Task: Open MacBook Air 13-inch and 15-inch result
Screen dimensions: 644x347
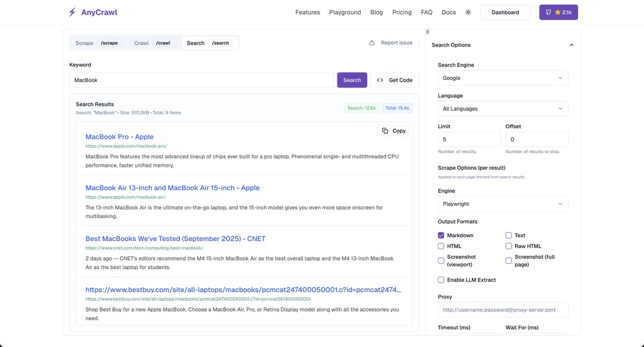Action: click(x=172, y=188)
